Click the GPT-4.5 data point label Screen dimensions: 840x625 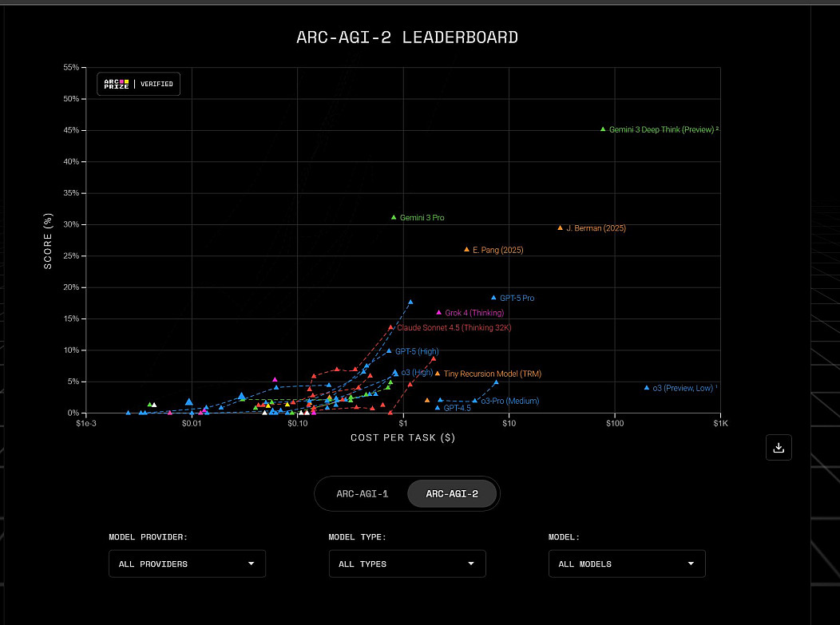click(457, 408)
